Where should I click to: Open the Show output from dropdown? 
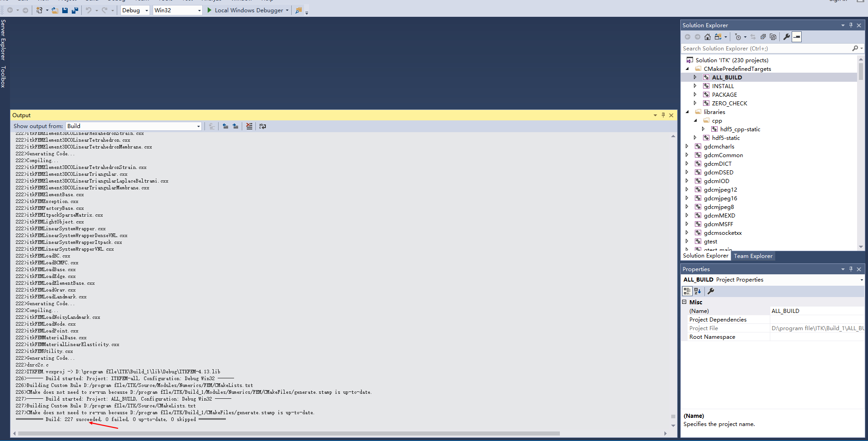coord(198,126)
